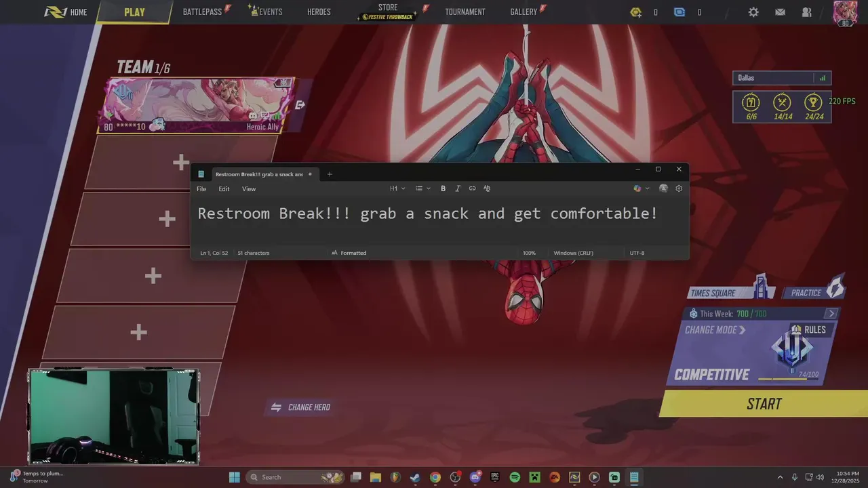
Task: Click the Dallas server signal indicator
Action: pyautogui.click(x=823, y=78)
